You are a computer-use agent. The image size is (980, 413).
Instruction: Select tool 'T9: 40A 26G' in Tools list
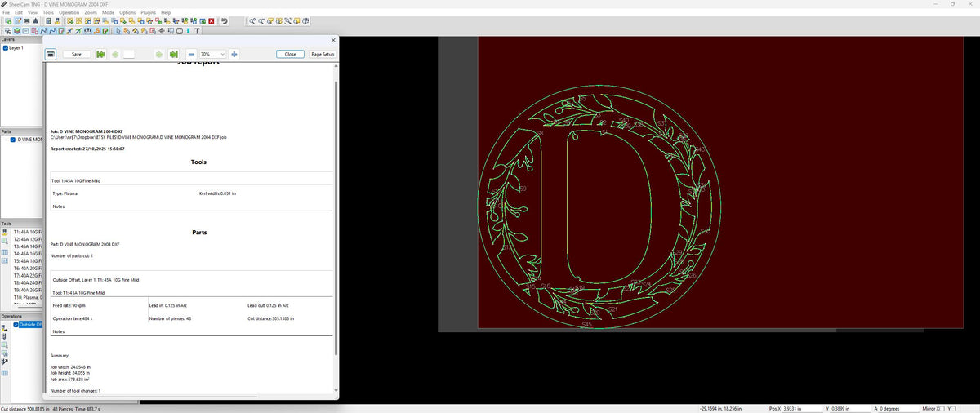[x=28, y=290]
